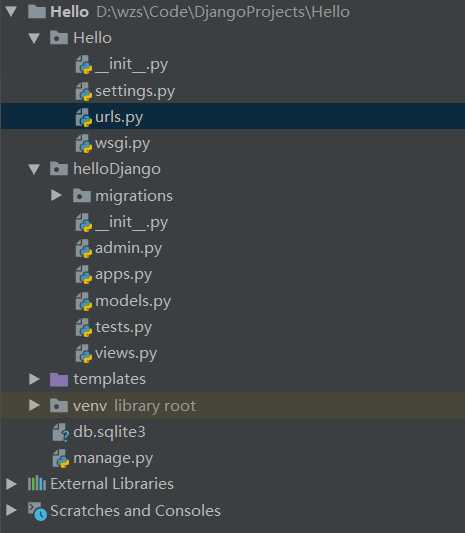This screenshot has width=465, height=533.
Task: Click the External Libraries bar-chart icon
Action: [37, 483]
